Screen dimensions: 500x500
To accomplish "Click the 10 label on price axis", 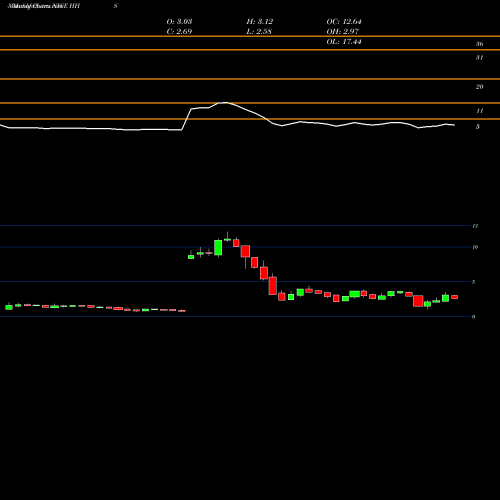I will [x=475, y=247].
